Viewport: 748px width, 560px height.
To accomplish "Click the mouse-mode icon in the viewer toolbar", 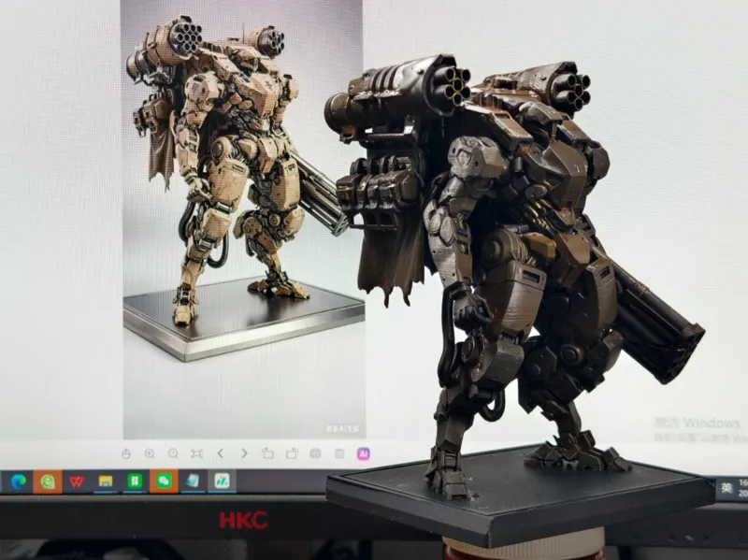I will [126, 453].
